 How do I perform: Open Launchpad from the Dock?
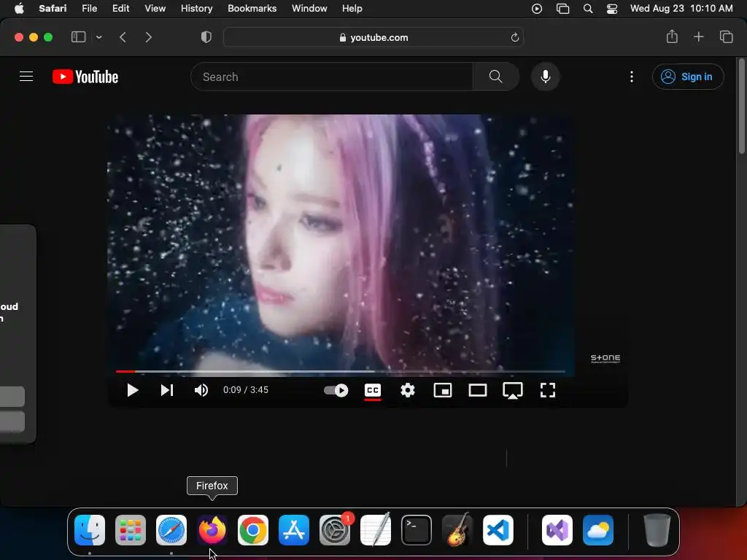(x=131, y=530)
